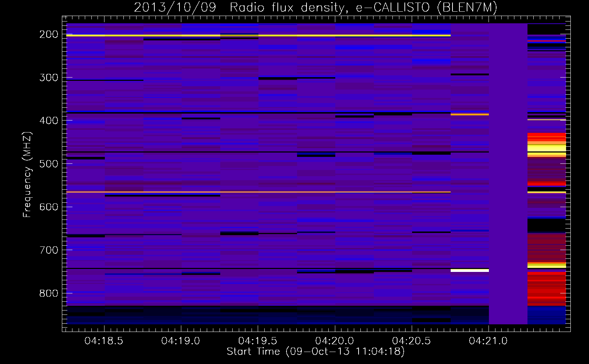This screenshot has height=364, width=589.
Task: Select the 200 MHz frequency axis label
Action: 49,35
